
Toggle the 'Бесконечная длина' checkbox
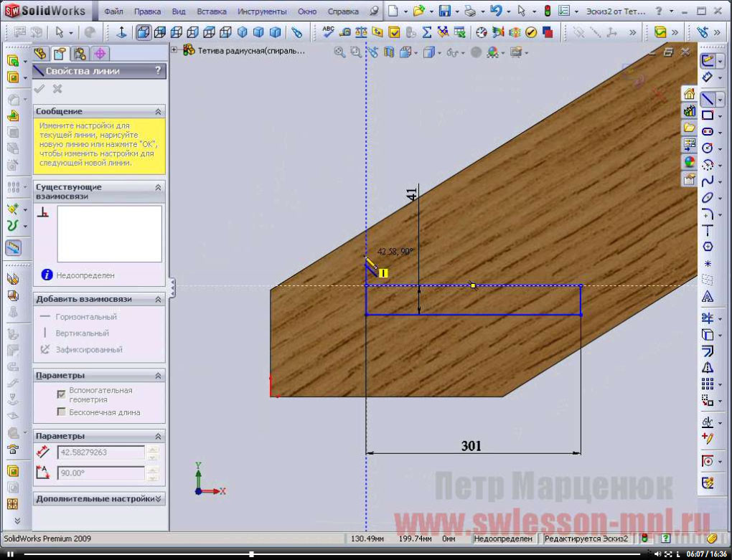click(x=62, y=412)
